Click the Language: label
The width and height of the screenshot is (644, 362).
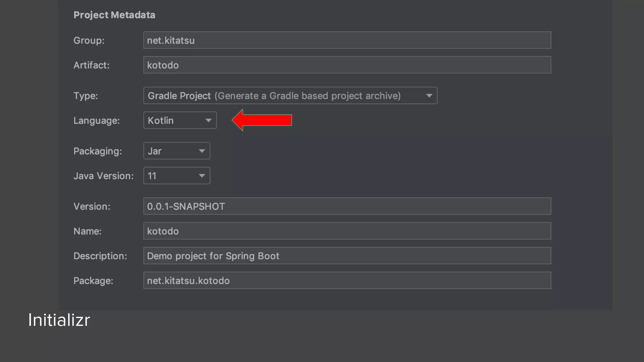pyautogui.click(x=97, y=121)
